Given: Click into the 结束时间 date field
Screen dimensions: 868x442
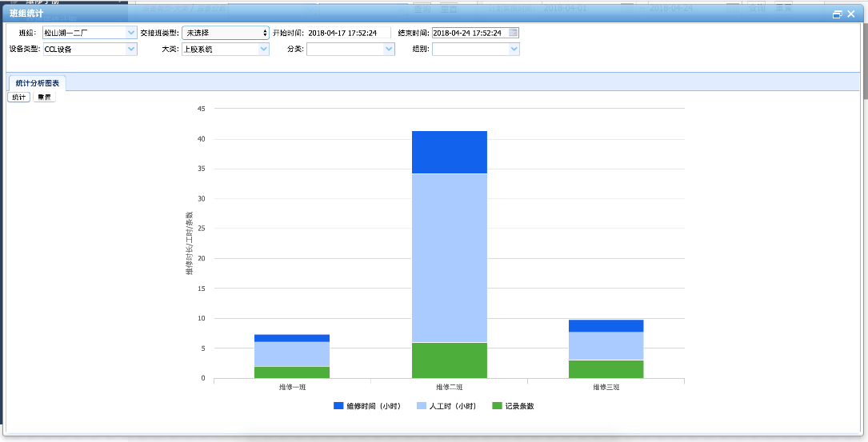Looking at the screenshot, I should coord(470,33).
